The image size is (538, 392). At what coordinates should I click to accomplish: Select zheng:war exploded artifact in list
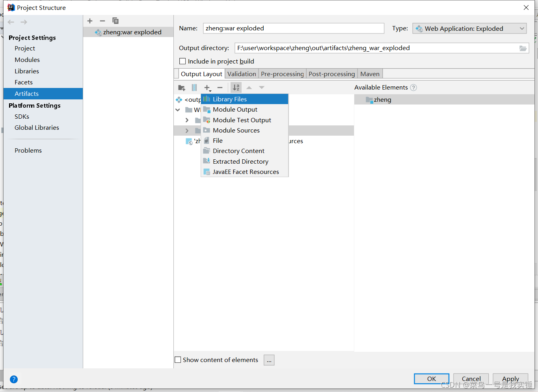tap(128, 32)
